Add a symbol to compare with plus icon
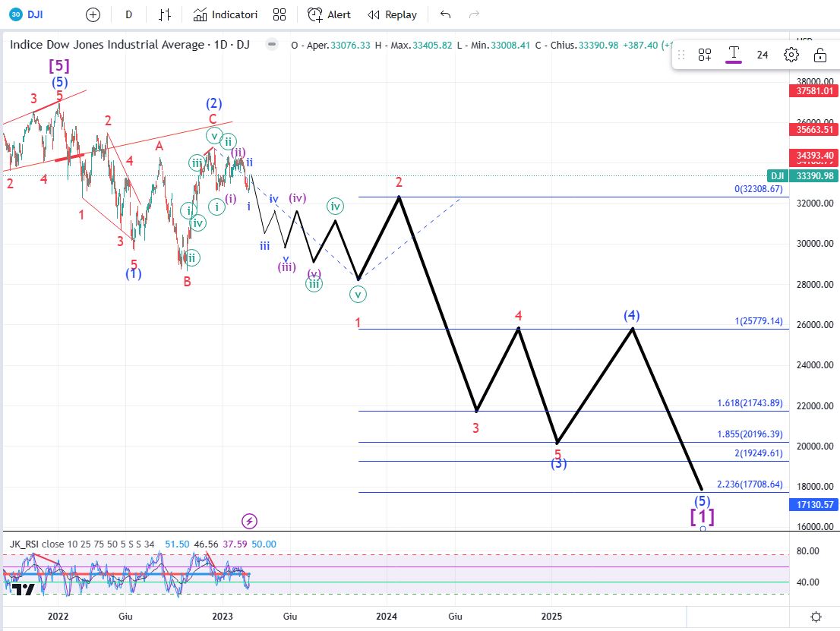 [x=93, y=14]
